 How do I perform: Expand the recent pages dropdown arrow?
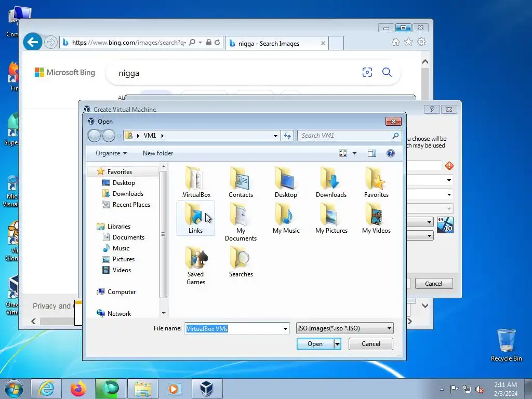[119, 136]
